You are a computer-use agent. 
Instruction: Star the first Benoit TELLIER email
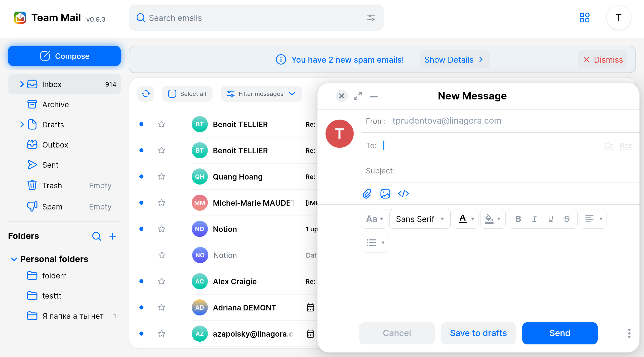pos(161,124)
